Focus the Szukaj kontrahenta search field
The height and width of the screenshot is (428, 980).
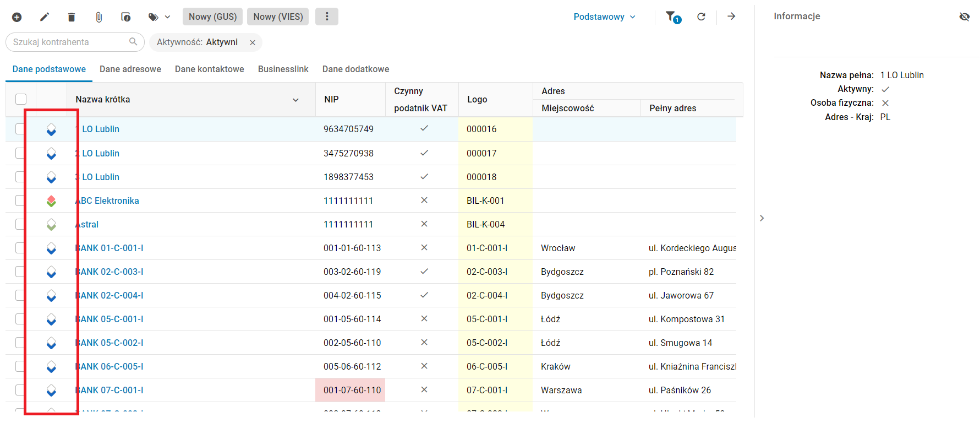pyautogui.click(x=69, y=42)
